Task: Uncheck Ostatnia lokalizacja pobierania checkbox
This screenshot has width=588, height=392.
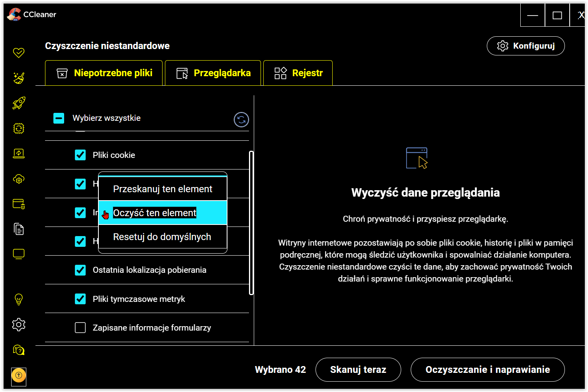Action: click(x=80, y=270)
